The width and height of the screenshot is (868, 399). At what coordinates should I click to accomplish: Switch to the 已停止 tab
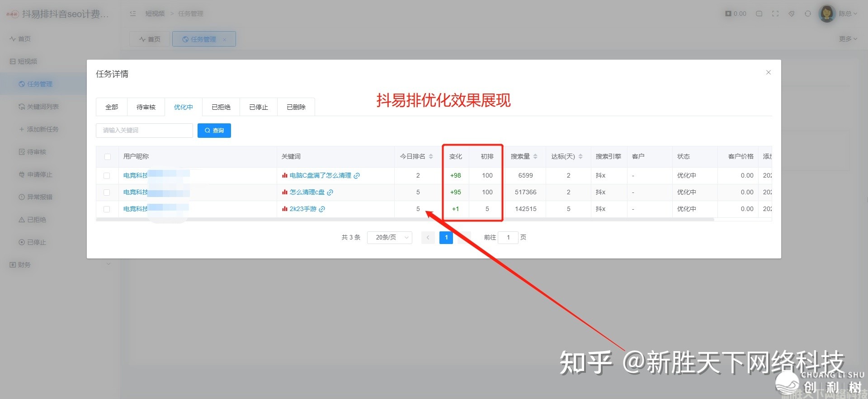(x=259, y=107)
